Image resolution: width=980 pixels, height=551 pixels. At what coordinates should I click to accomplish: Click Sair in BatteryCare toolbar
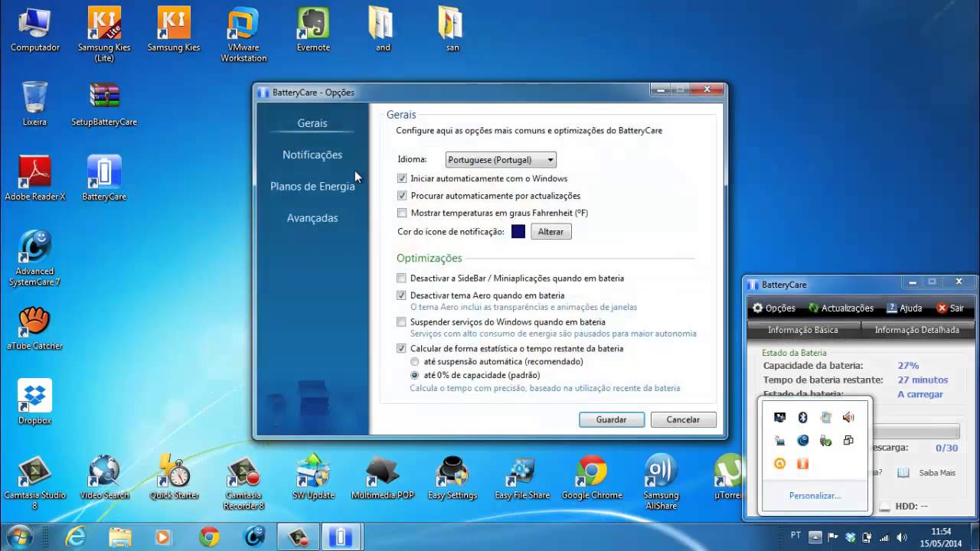950,308
